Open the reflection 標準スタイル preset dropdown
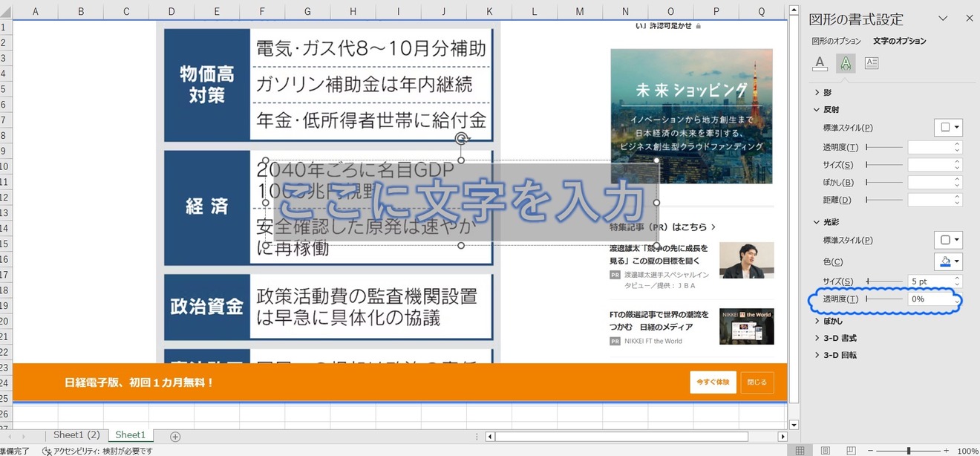Screen dimensions: 980x456 pyautogui.click(x=948, y=128)
